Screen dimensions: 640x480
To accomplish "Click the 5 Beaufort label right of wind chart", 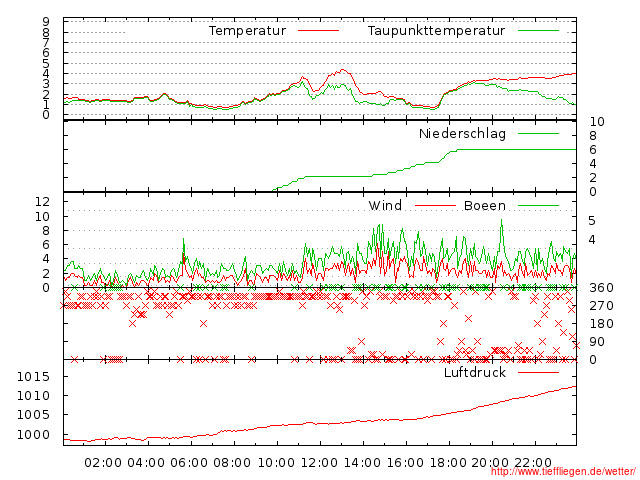I will click(x=592, y=221).
